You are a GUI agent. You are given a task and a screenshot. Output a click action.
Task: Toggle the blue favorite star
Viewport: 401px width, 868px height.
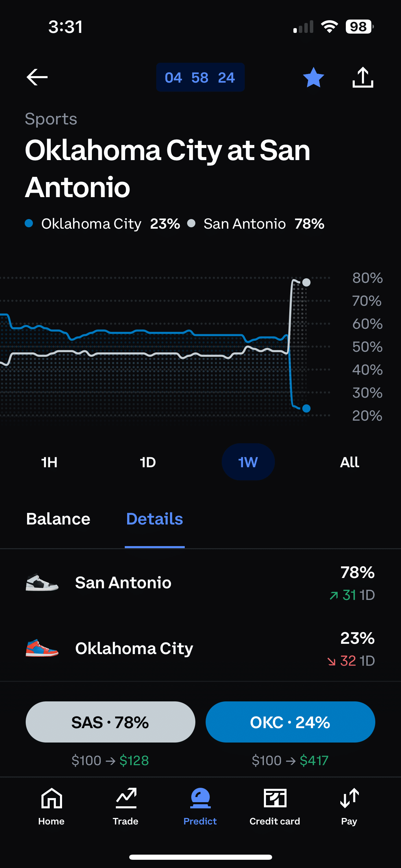click(313, 77)
